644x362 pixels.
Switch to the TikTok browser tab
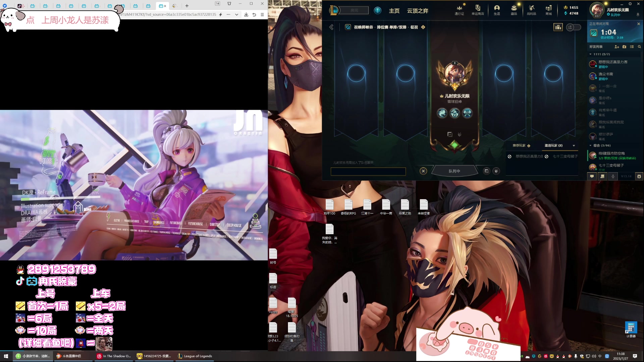tap(19, 6)
